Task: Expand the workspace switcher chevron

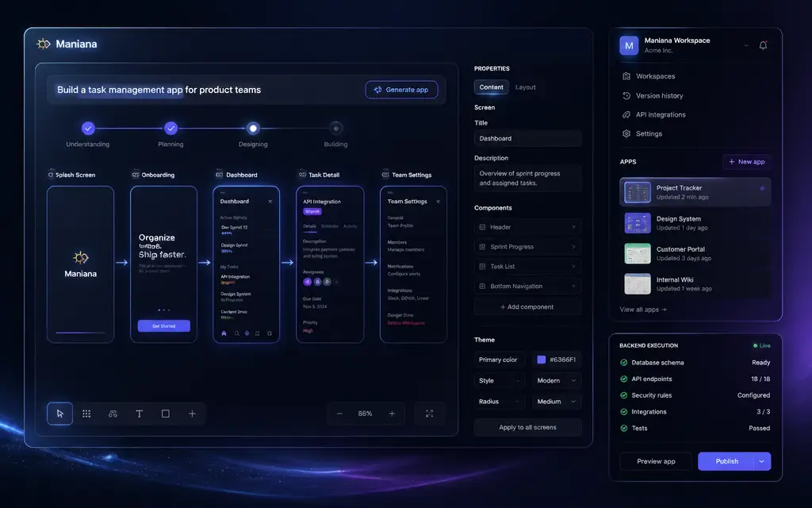Action: [746, 45]
